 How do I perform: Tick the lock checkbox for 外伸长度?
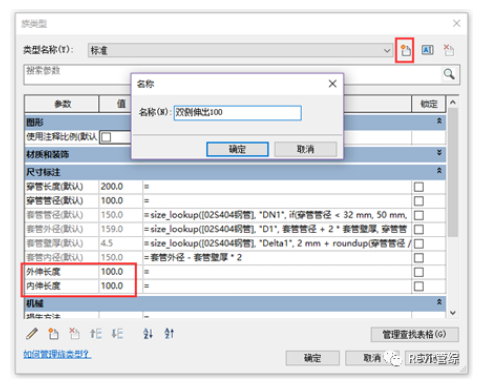pyautogui.click(x=419, y=272)
